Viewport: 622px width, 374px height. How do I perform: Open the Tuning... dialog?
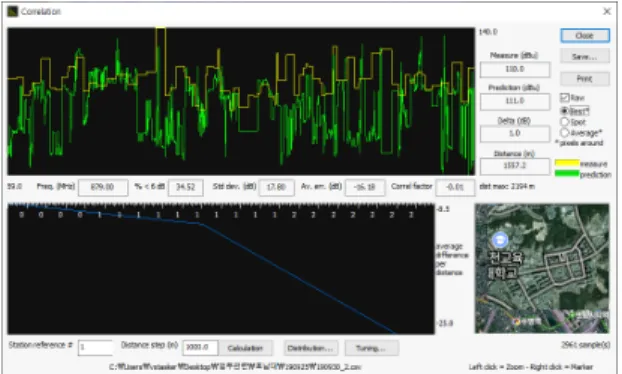pos(372,348)
